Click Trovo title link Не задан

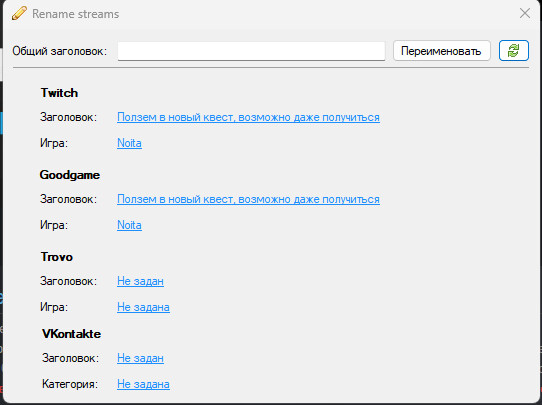click(x=140, y=281)
